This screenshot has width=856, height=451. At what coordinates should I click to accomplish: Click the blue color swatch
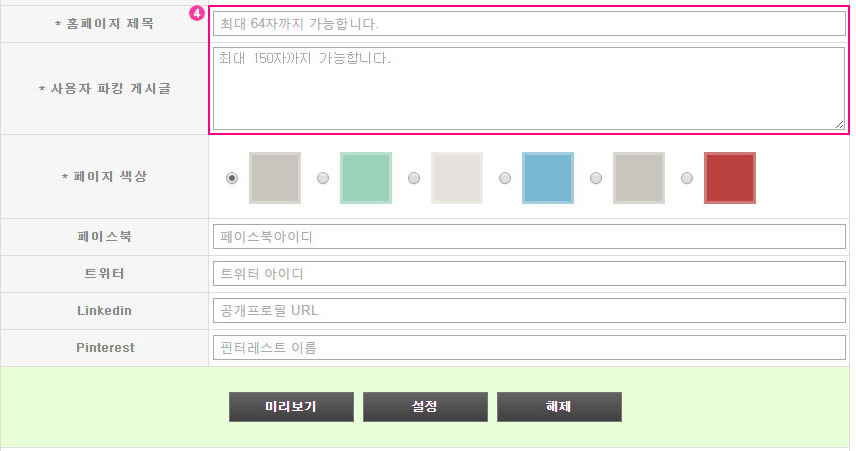click(548, 178)
